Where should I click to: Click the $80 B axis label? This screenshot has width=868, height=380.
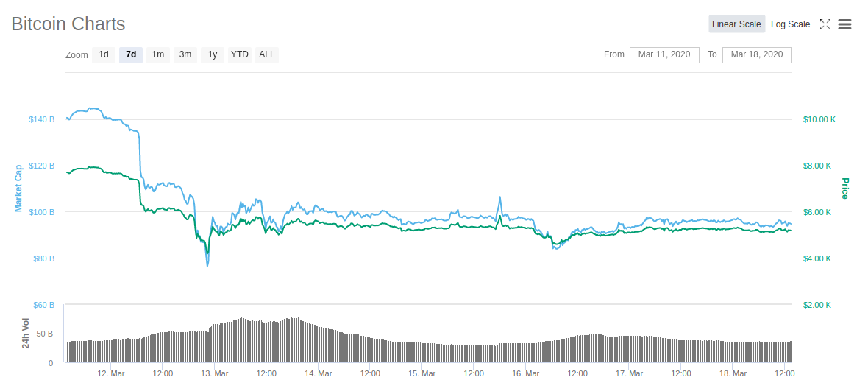(x=43, y=258)
